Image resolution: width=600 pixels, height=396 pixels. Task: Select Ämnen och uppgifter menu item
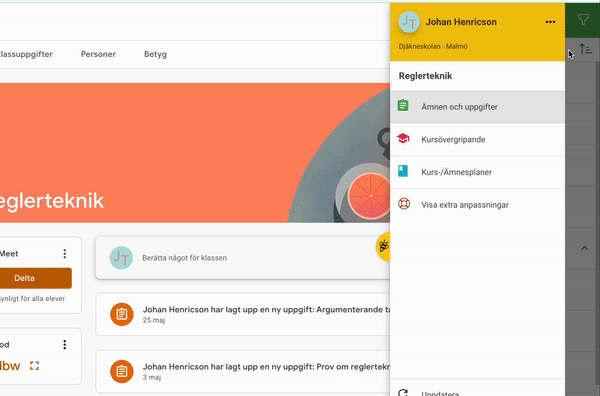[477, 107]
